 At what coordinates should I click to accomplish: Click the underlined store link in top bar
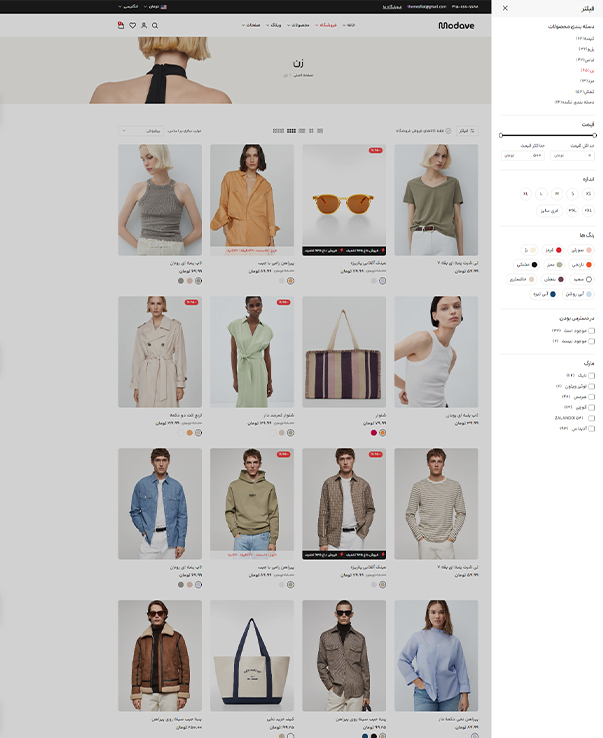coord(392,7)
